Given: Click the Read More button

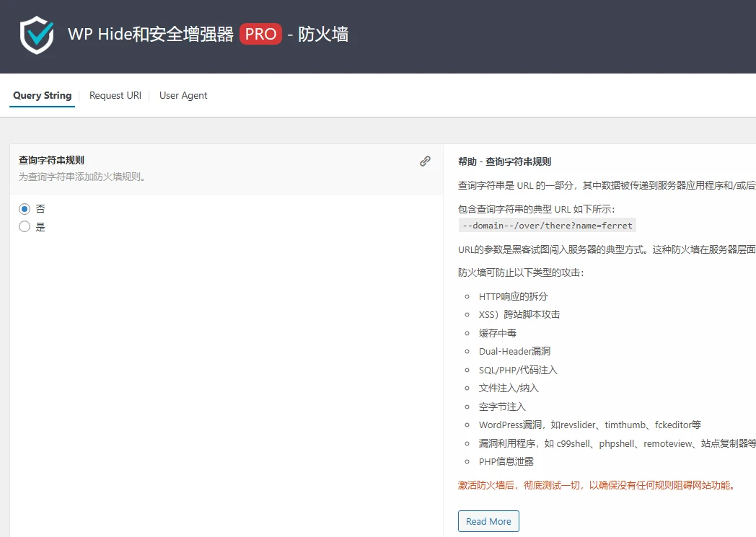Looking at the screenshot, I should tap(488, 520).
